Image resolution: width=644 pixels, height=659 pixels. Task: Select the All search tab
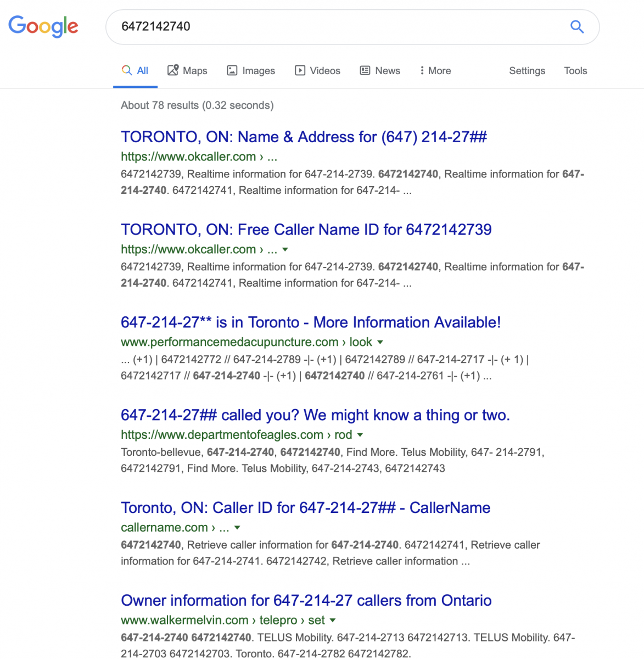click(x=136, y=71)
